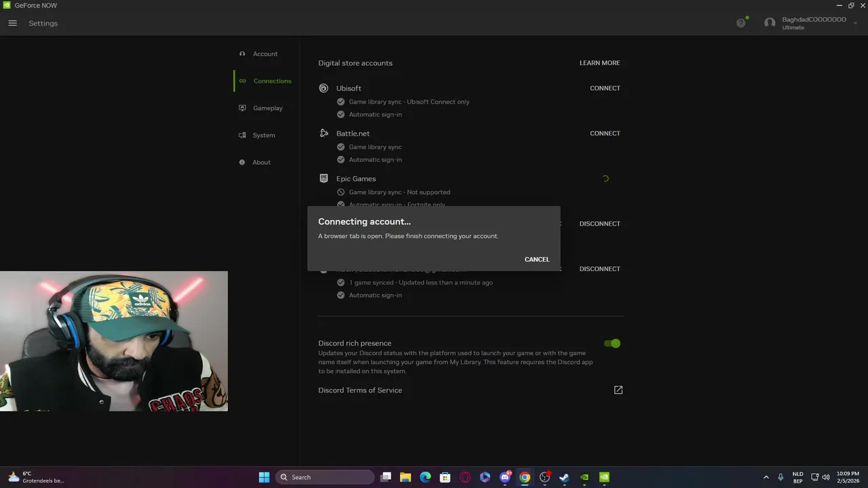Open Discord Terms of Service external link icon
The width and height of the screenshot is (868, 488).
pyautogui.click(x=618, y=390)
